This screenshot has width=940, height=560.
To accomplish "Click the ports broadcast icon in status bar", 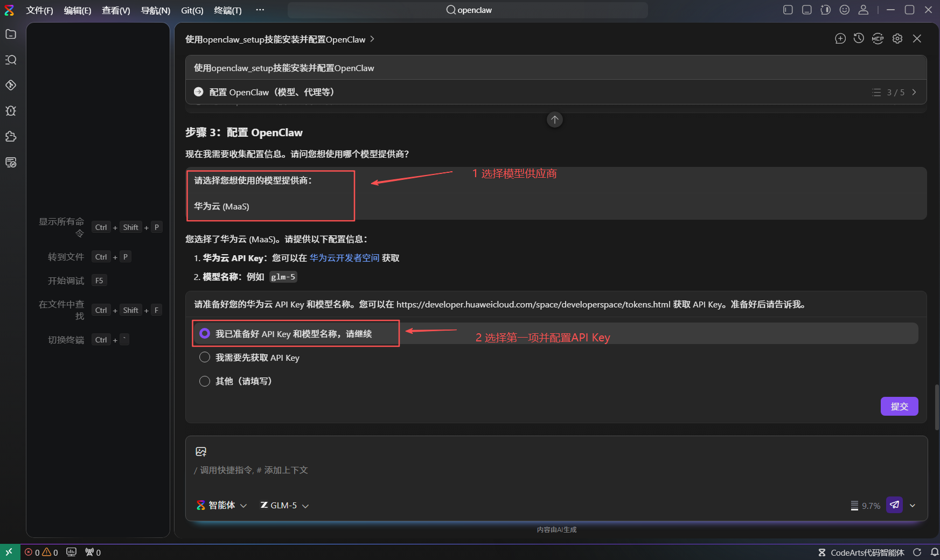I will click(93, 552).
